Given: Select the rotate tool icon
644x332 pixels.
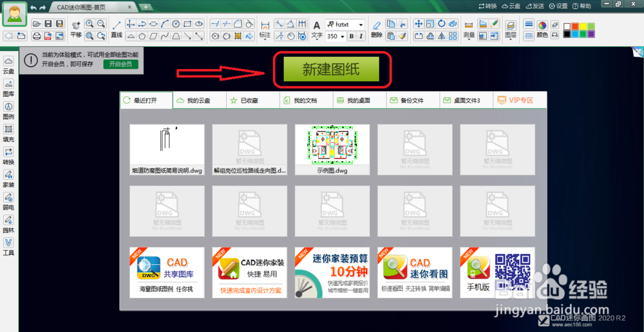Looking at the screenshot, I should coord(442,24).
